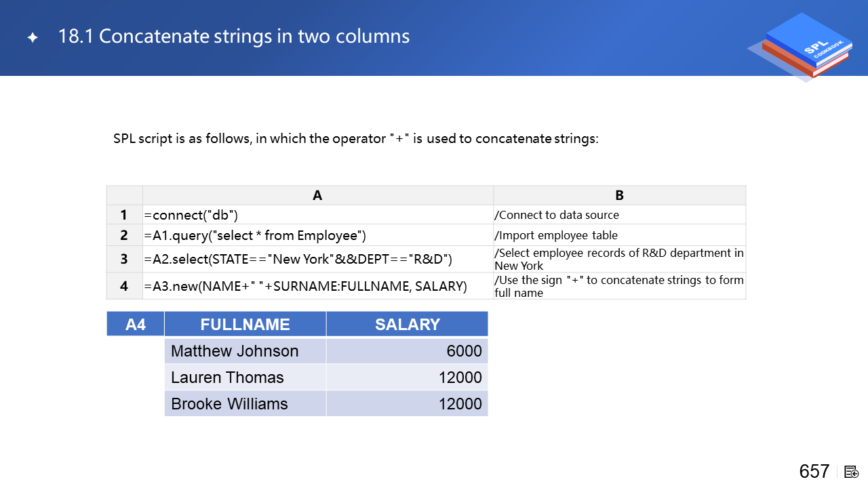Select column B header in script grid
Image resolution: width=868 pixels, height=488 pixels.
[x=619, y=195]
